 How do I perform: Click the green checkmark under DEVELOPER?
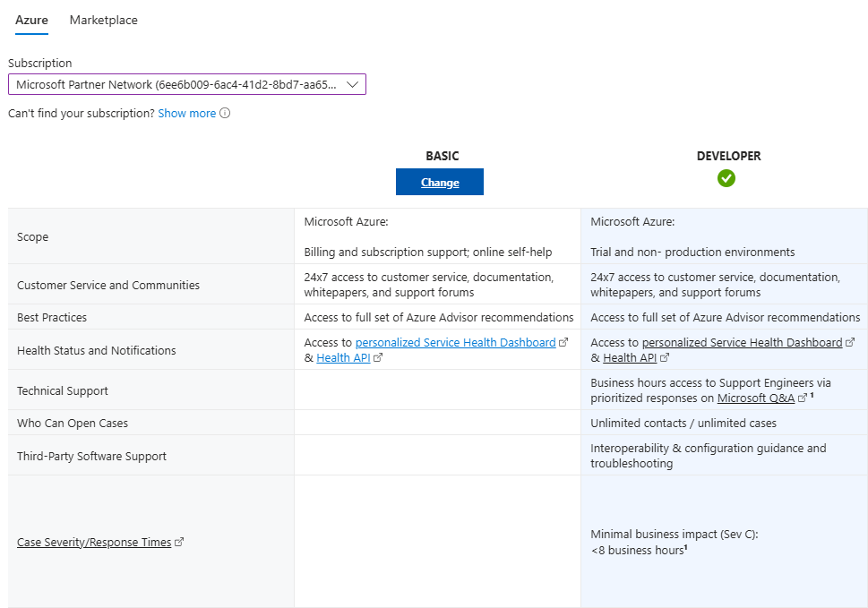click(x=726, y=178)
